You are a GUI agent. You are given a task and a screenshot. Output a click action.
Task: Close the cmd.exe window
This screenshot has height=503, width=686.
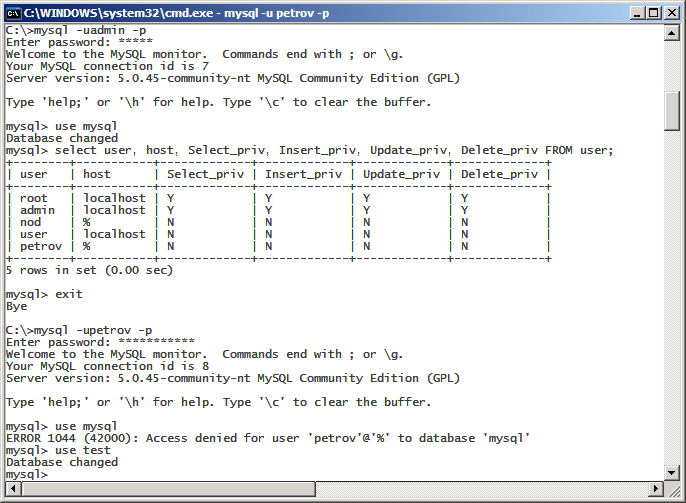tap(672, 13)
